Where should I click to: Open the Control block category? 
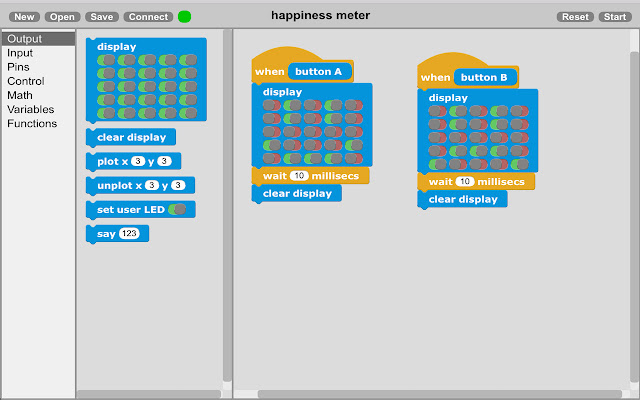coord(26,81)
